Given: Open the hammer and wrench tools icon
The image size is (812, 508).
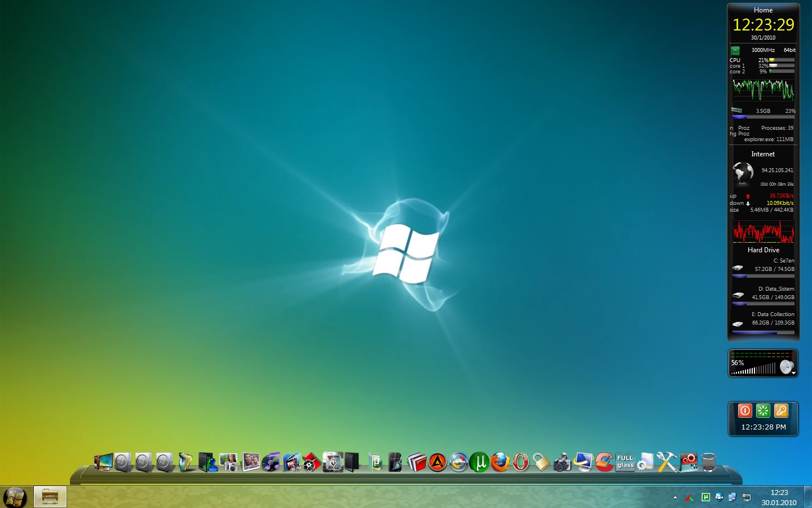Looking at the screenshot, I should pyautogui.click(x=667, y=462).
